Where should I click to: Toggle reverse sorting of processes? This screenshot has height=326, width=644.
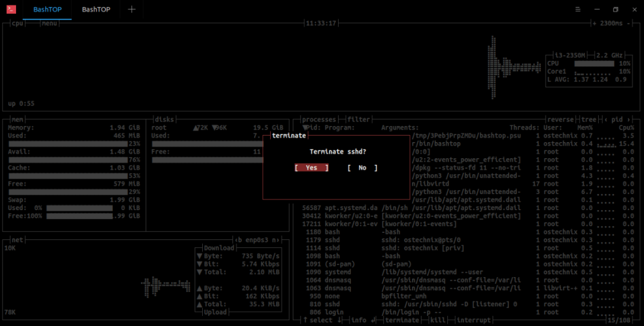pos(561,119)
